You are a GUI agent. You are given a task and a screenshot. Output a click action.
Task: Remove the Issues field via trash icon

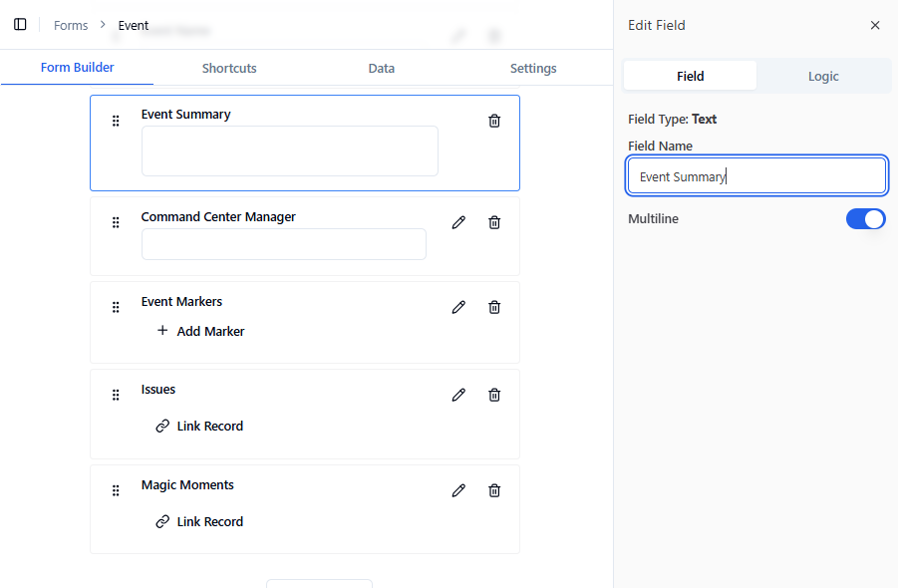494,395
